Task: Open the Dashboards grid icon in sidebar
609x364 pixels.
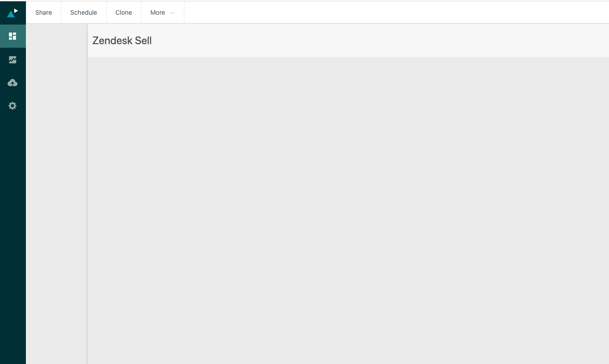Action: (13, 36)
